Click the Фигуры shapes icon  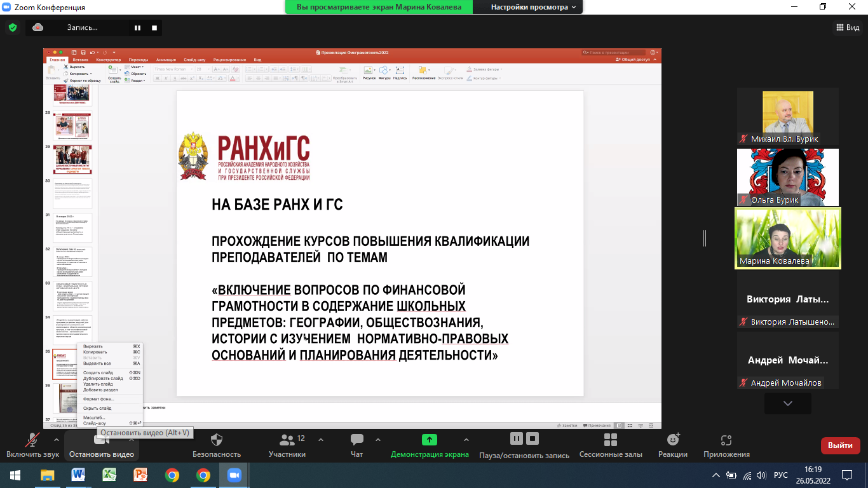[384, 72]
